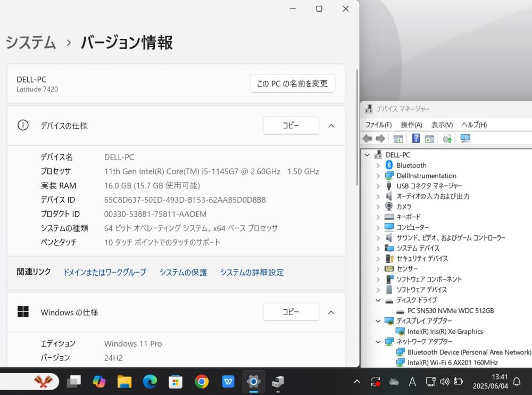Click the OneDrive cloud tray icon

tap(394, 382)
